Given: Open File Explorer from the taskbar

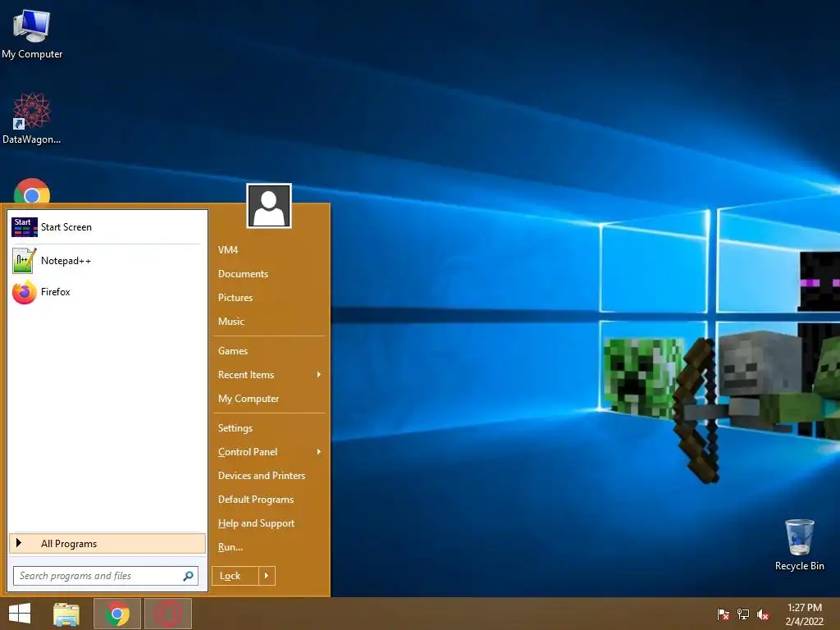Looking at the screenshot, I should [66, 614].
